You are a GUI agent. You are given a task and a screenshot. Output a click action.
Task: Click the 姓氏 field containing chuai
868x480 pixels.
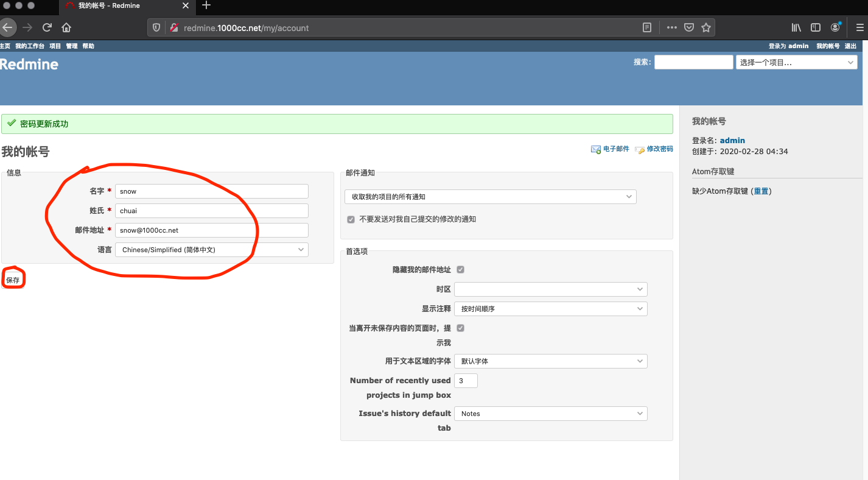coord(212,211)
